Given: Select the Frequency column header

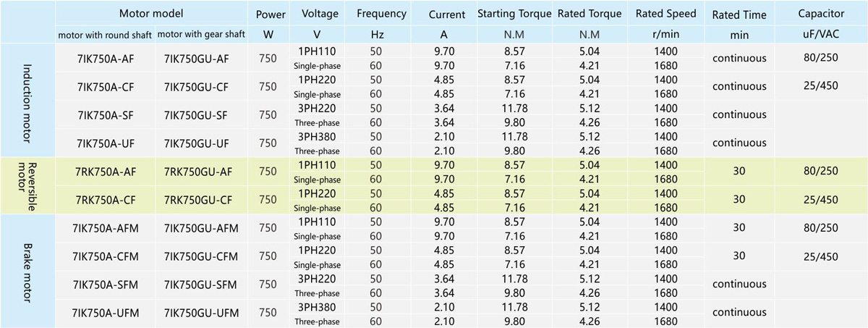Looking at the screenshot, I should tap(381, 14).
